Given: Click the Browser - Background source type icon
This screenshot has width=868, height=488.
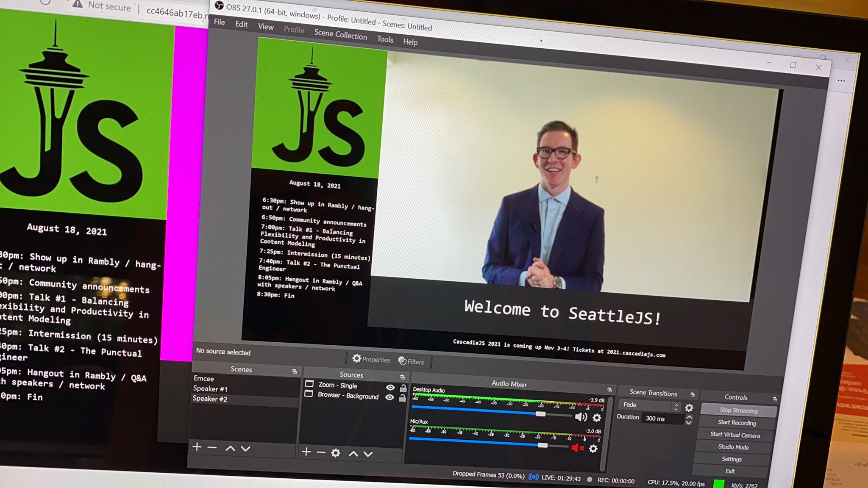Looking at the screenshot, I should [x=309, y=394].
